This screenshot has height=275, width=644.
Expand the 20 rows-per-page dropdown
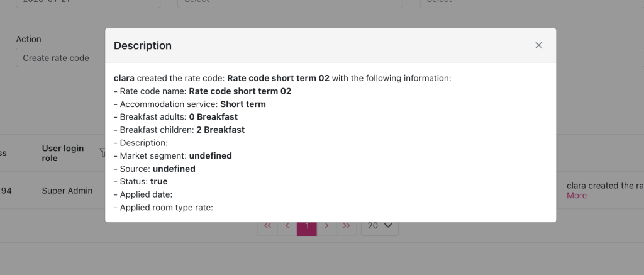tap(379, 226)
